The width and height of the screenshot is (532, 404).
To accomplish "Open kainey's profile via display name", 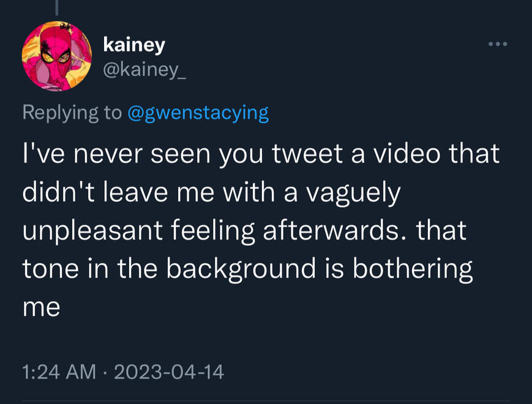I will point(133,43).
